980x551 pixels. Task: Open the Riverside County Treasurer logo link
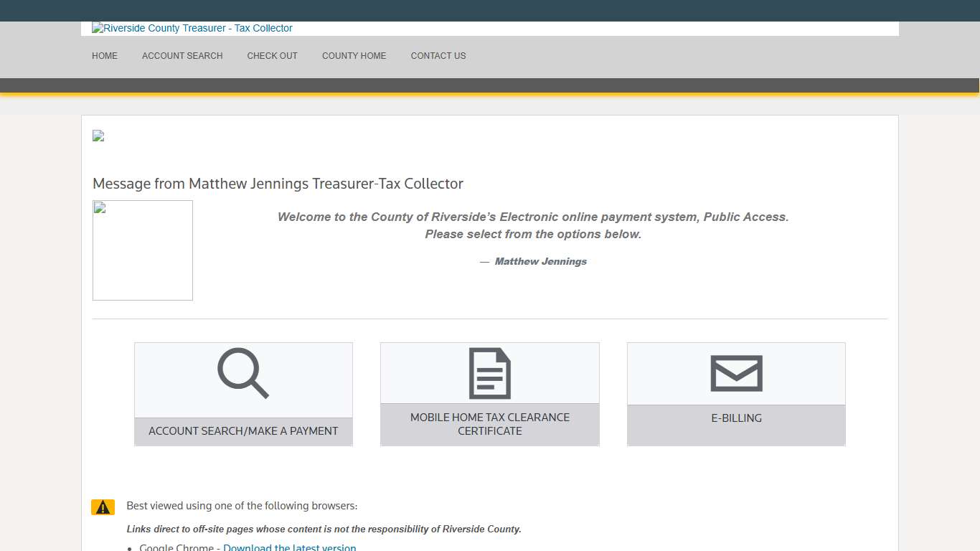[192, 29]
